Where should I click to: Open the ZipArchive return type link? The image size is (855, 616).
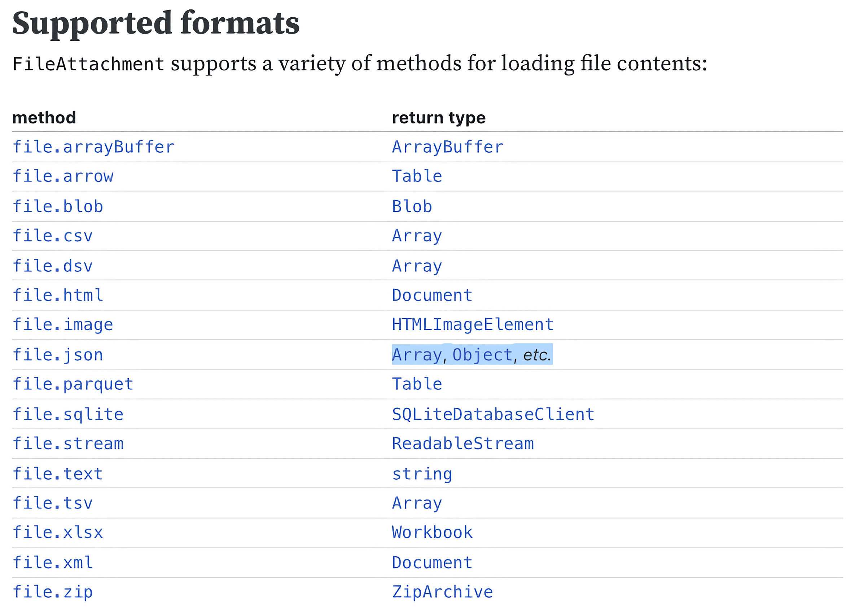coord(442,592)
